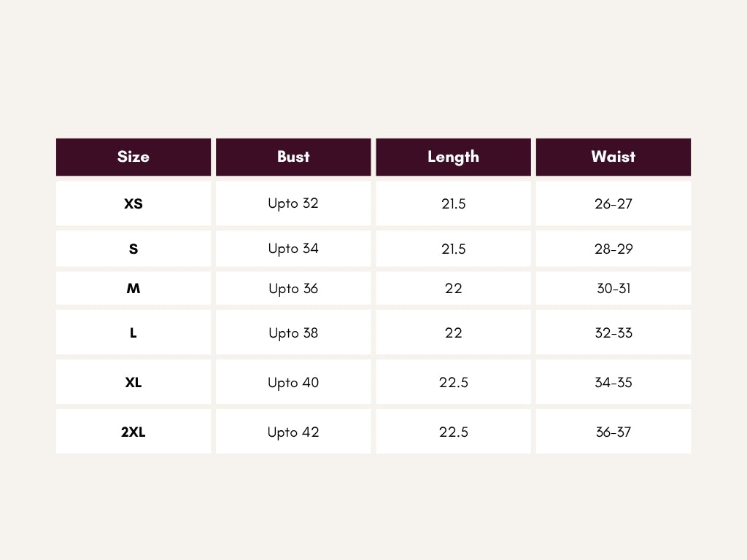Select the L size cell
747x560 pixels.
(133, 333)
